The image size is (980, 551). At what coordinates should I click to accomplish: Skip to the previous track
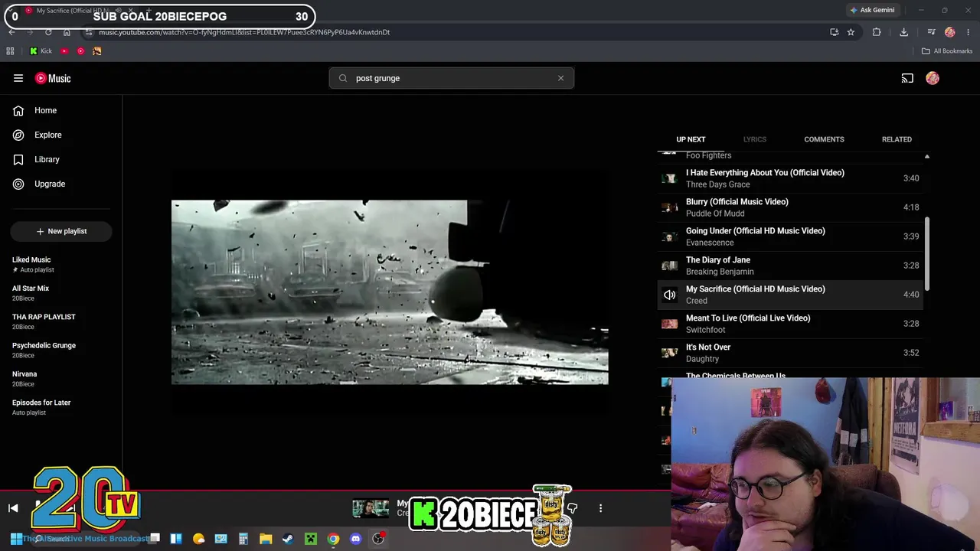[x=13, y=508]
